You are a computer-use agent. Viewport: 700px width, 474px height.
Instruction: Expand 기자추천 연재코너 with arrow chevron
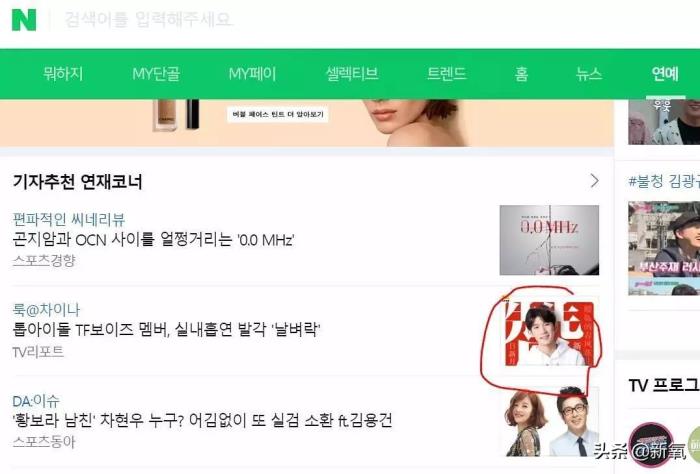click(x=594, y=181)
